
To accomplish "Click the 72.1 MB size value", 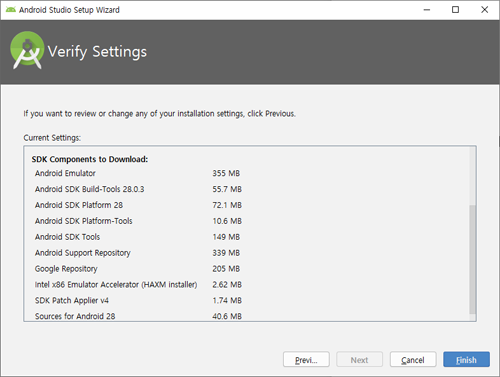I will tap(227, 205).
